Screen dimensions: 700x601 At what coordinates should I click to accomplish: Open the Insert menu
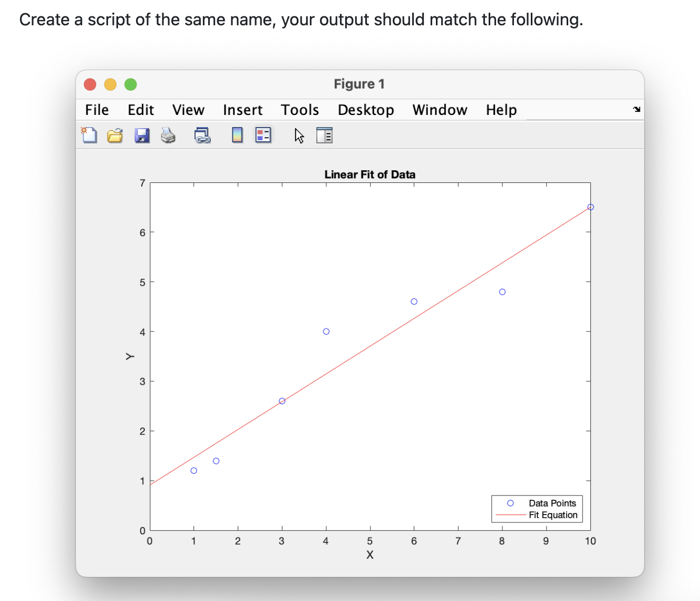click(x=242, y=110)
